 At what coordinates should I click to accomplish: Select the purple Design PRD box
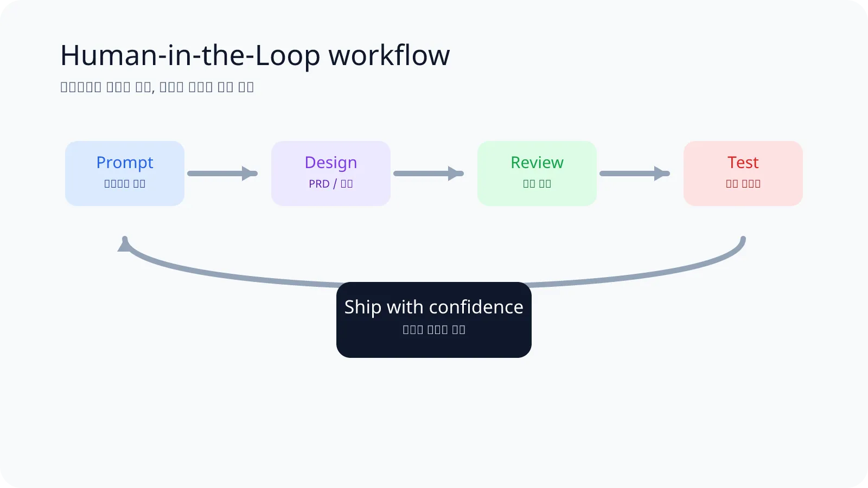(x=331, y=174)
